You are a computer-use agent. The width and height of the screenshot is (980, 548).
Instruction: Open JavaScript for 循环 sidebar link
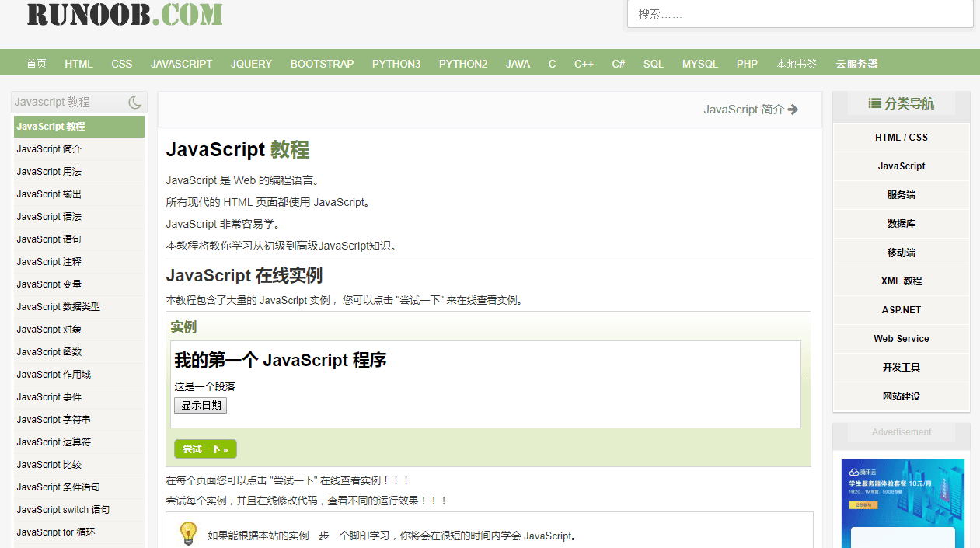coord(56,532)
